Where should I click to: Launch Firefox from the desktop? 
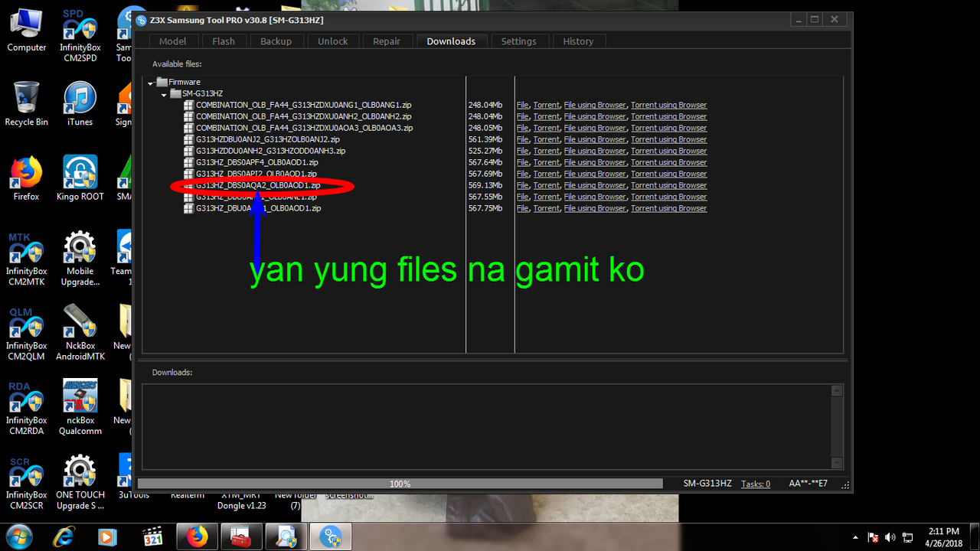tap(25, 172)
